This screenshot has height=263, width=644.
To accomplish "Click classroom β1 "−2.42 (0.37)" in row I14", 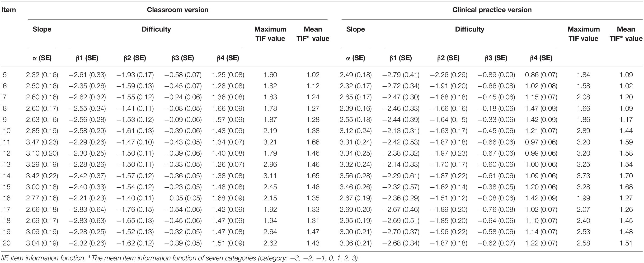I will [x=87, y=175].
